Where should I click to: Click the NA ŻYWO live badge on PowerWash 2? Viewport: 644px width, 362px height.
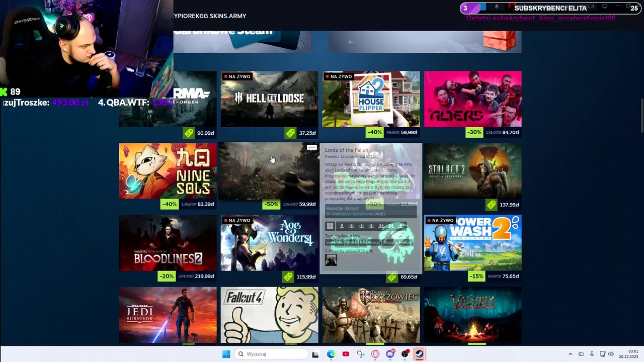[x=440, y=220]
